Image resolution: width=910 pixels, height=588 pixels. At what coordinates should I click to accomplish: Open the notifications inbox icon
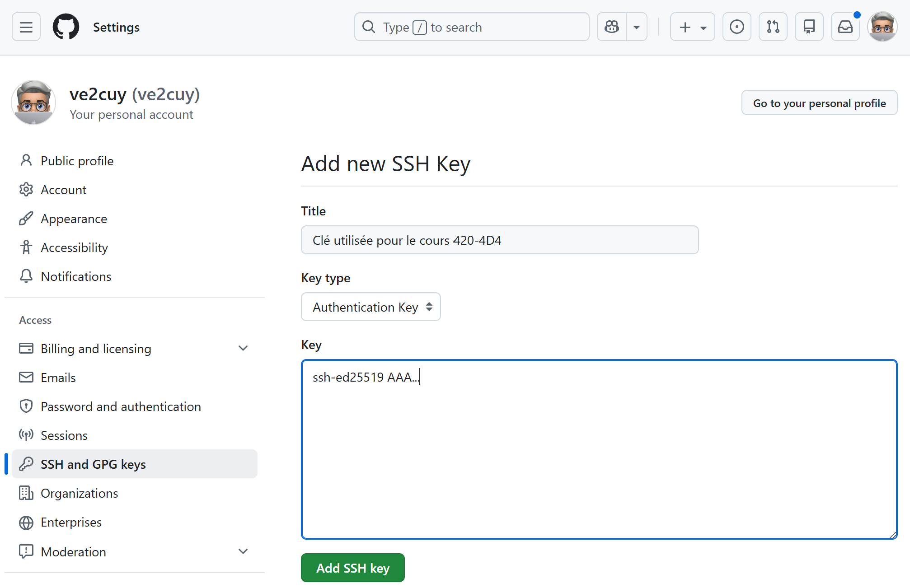[845, 27]
